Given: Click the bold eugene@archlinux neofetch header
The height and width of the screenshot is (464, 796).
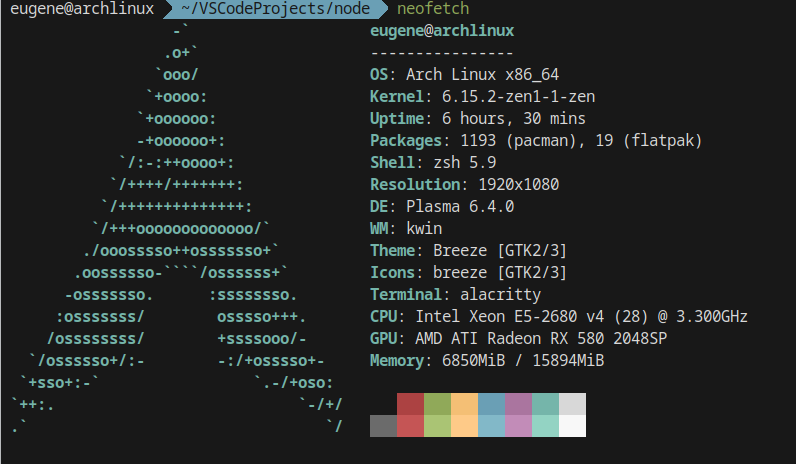Looking at the screenshot, I should 442,31.
